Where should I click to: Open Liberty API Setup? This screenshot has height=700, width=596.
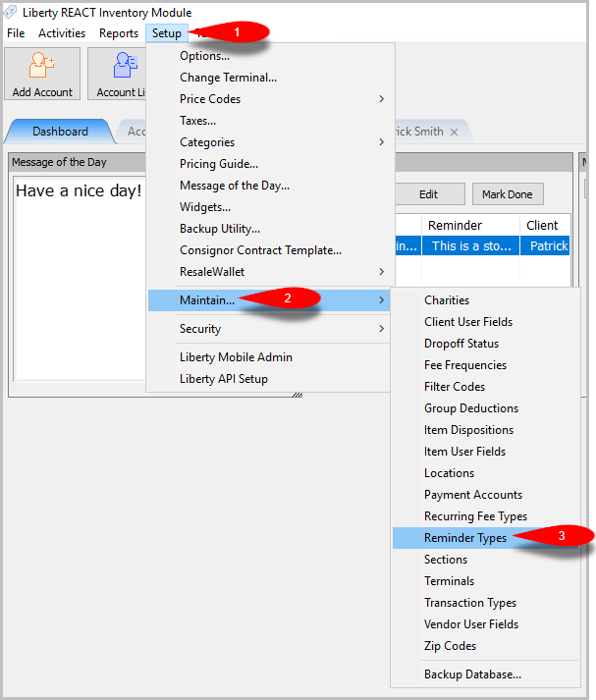(x=224, y=379)
